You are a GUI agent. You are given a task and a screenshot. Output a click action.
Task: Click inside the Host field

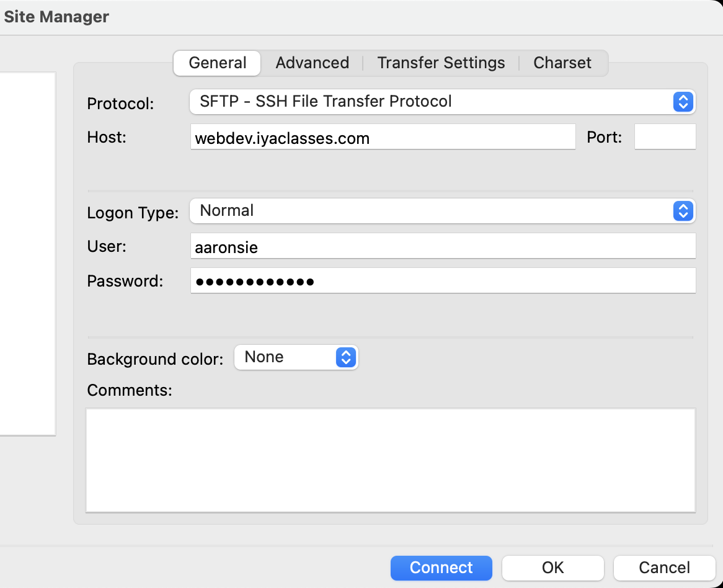click(x=381, y=136)
